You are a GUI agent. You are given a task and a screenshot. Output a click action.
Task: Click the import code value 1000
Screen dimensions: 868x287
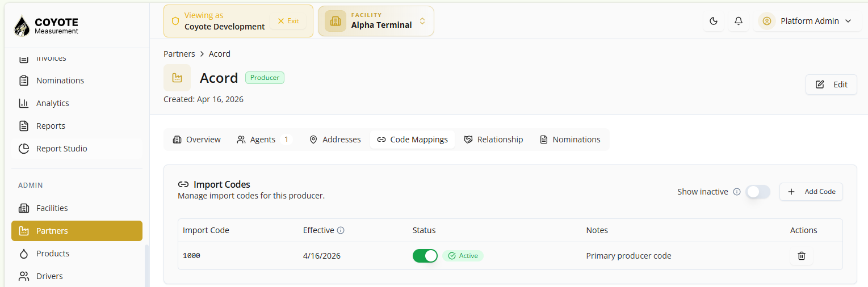191,256
